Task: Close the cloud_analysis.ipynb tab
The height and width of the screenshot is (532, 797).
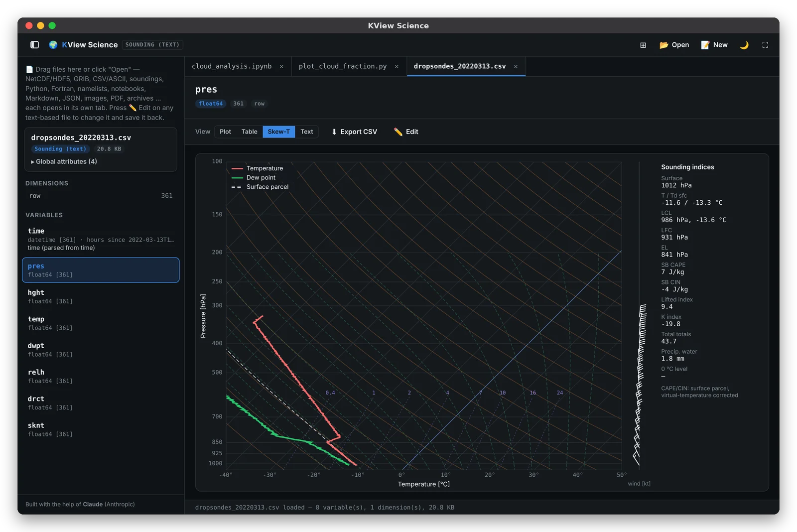Action: (281, 66)
